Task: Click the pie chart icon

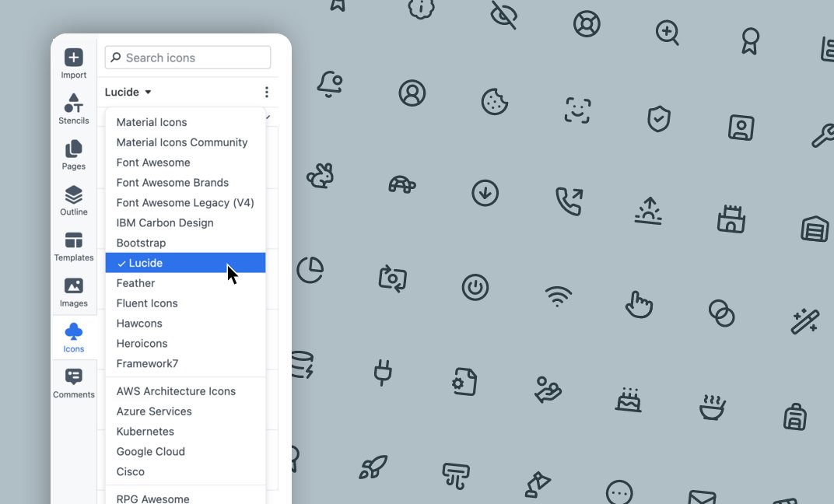Action: click(310, 270)
